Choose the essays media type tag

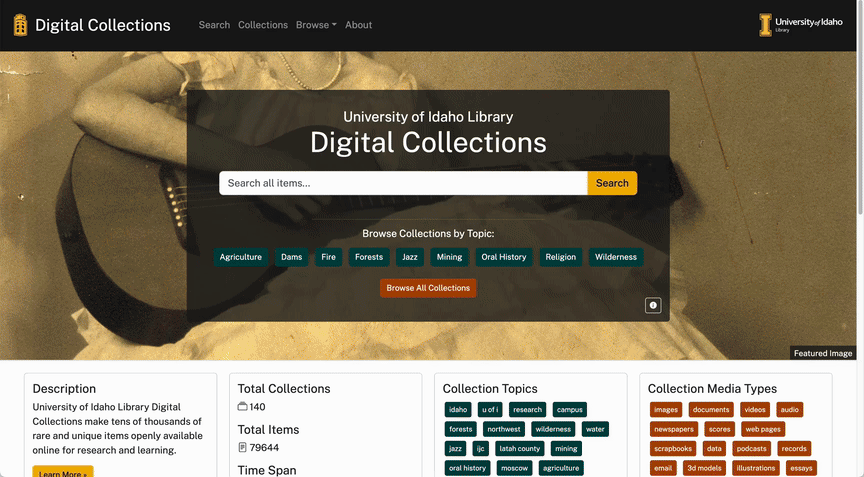coord(801,468)
